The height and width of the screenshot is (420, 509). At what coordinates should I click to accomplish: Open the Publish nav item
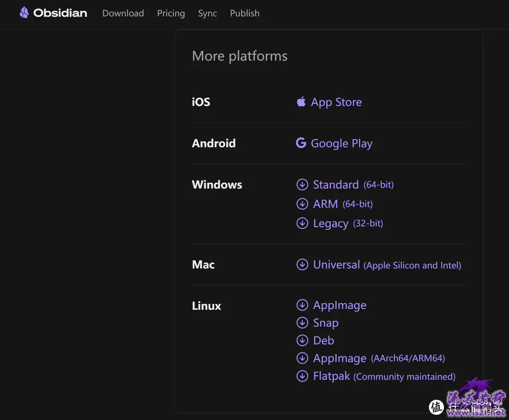(245, 13)
